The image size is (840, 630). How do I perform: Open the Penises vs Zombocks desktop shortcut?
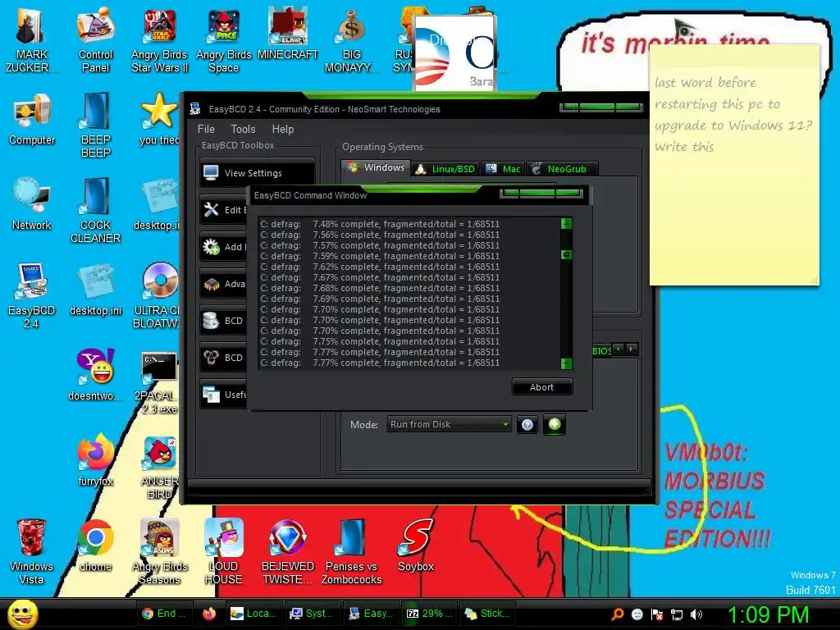(351, 552)
